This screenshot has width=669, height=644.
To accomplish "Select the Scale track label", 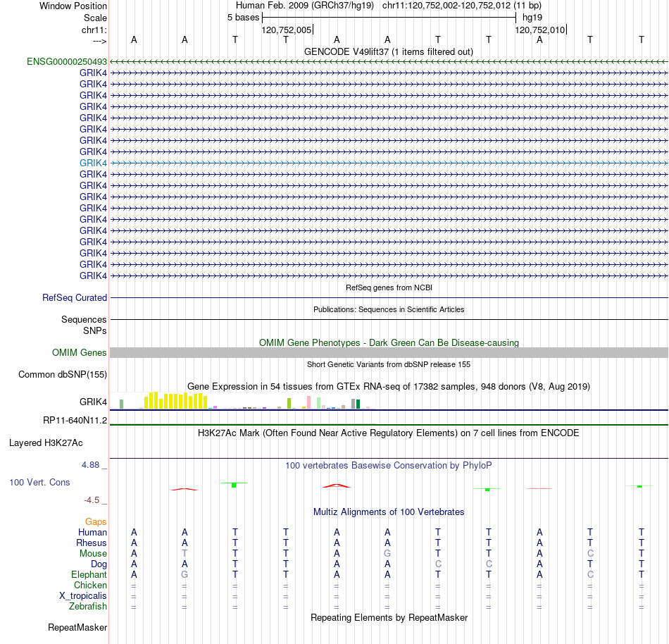I will click(x=95, y=18).
